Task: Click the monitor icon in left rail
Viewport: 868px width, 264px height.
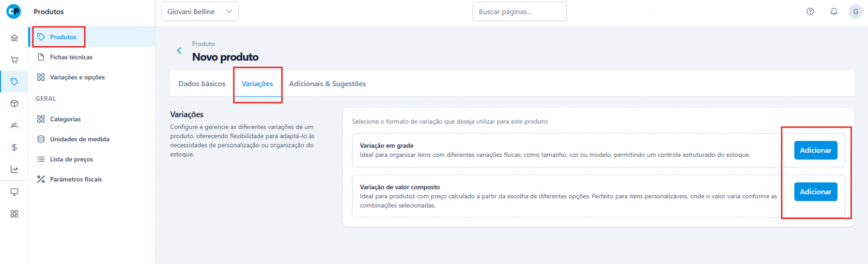Action: click(14, 192)
